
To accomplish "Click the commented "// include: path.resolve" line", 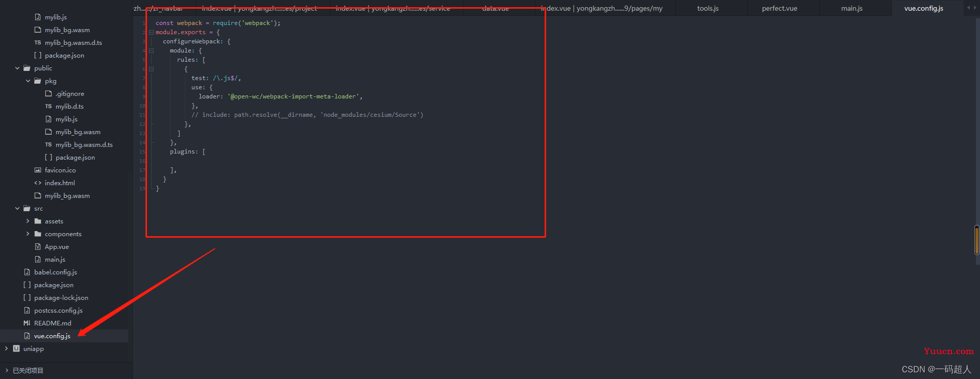I will [x=307, y=115].
